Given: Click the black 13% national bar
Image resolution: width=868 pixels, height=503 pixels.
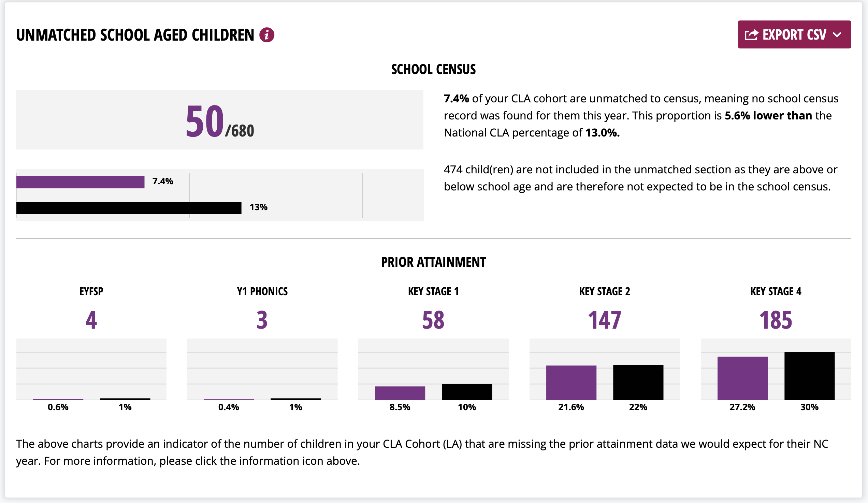Looking at the screenshot, I should [129, 208].
